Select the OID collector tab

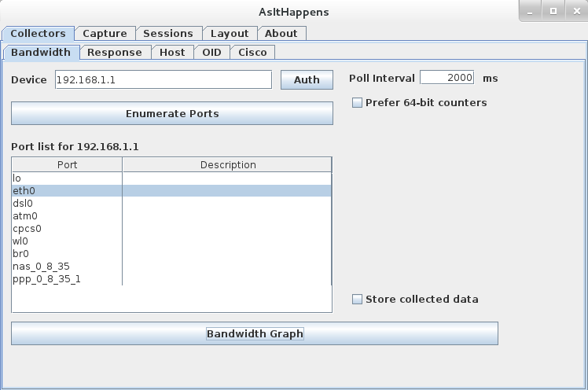[x=211, y=52]
